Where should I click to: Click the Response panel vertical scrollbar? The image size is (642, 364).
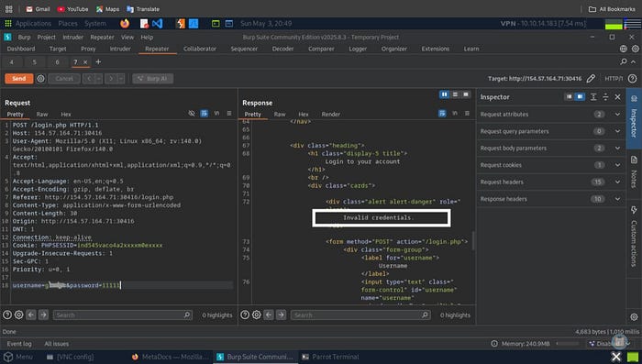(x=473, y=241)
